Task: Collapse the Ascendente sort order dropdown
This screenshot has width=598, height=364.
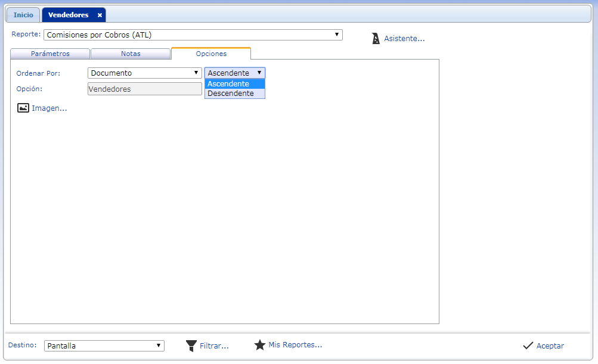Action: (259, 73)
